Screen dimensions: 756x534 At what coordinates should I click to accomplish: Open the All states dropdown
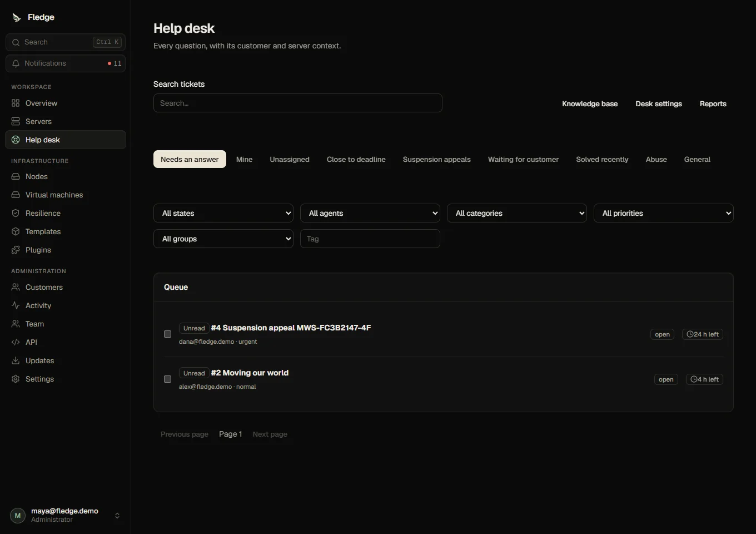click(223, 213)
